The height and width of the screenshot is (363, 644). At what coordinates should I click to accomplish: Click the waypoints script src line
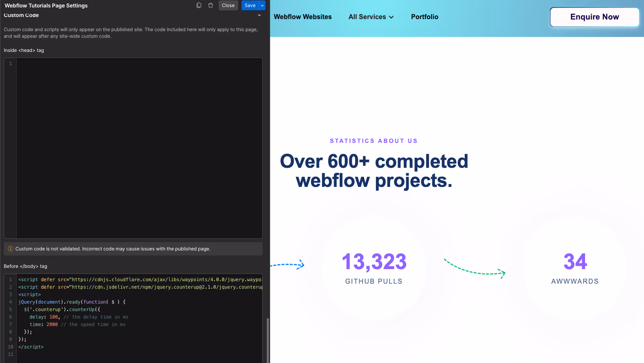140,280
